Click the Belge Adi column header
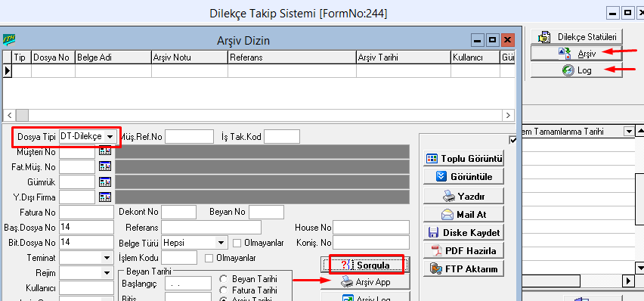The image size is (644, 301). coord(113,57)
